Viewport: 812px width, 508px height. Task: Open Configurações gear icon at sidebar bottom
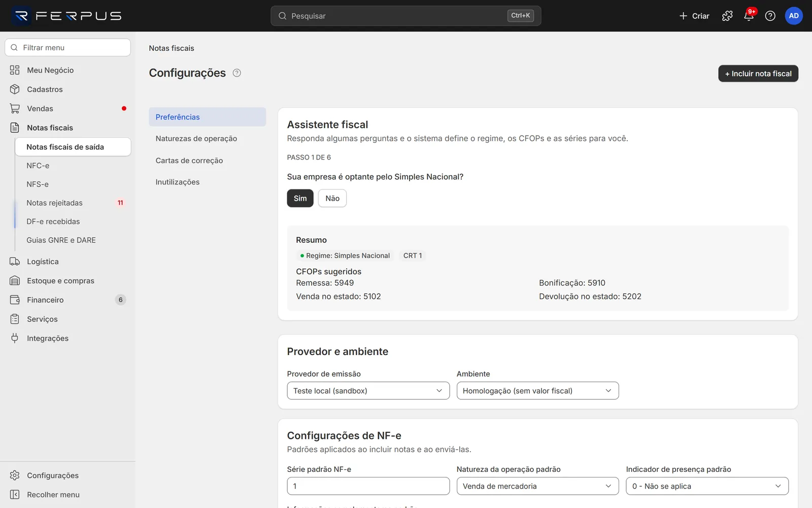(15, 475)
